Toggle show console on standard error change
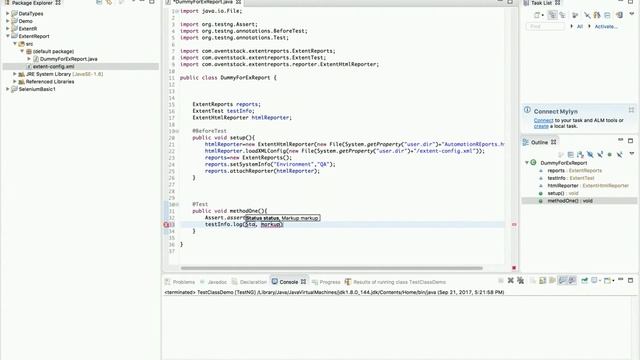Viewport: 640px width, 360px height. 572,280
